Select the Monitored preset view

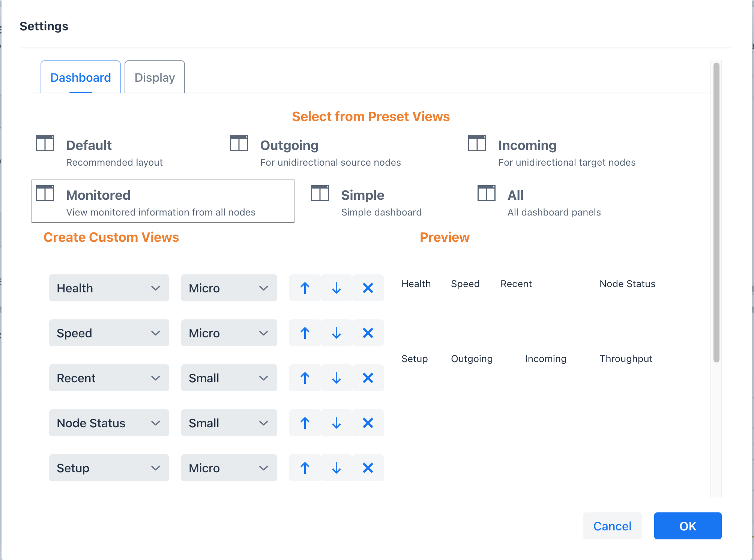click(162, 201)
